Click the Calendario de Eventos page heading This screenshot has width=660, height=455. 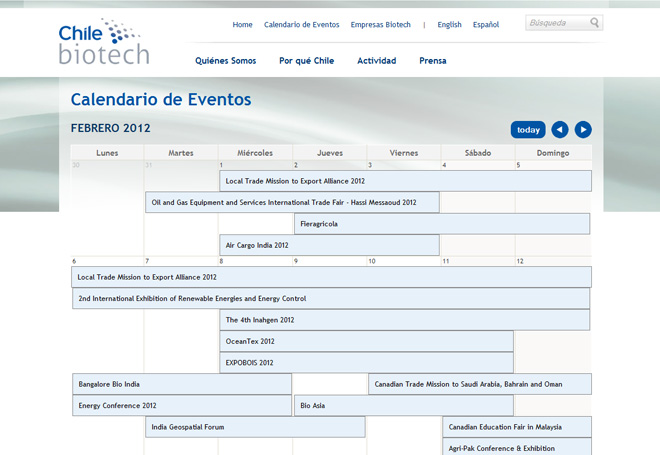click(x=161, y=100)
